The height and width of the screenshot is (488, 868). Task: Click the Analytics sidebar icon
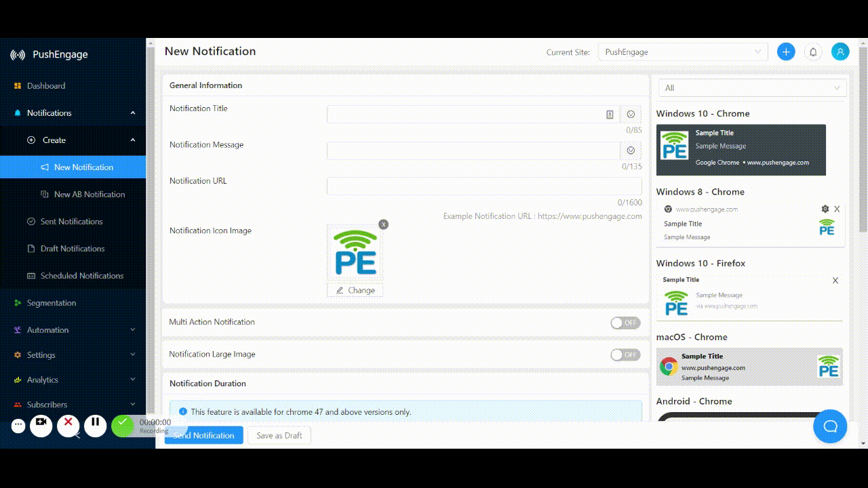point(18,380)
